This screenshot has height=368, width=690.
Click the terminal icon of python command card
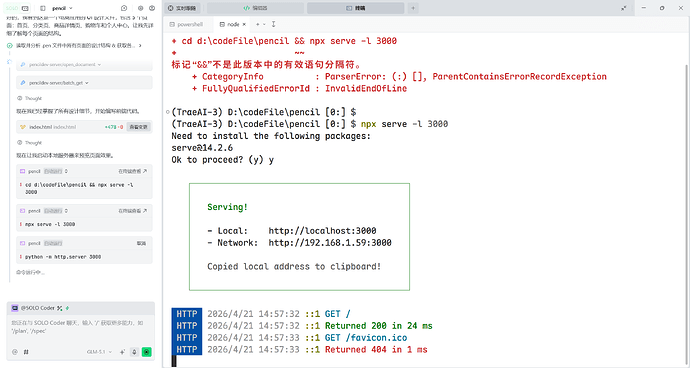[22, 243]
